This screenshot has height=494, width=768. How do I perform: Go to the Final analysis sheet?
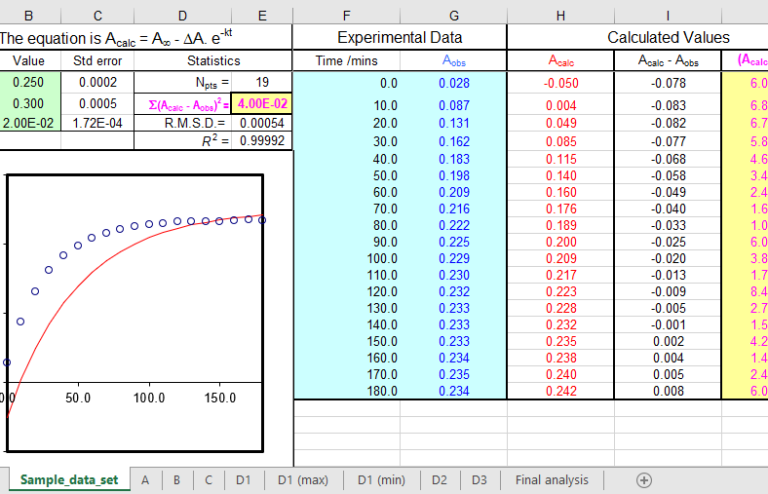[x=552, y=480]
